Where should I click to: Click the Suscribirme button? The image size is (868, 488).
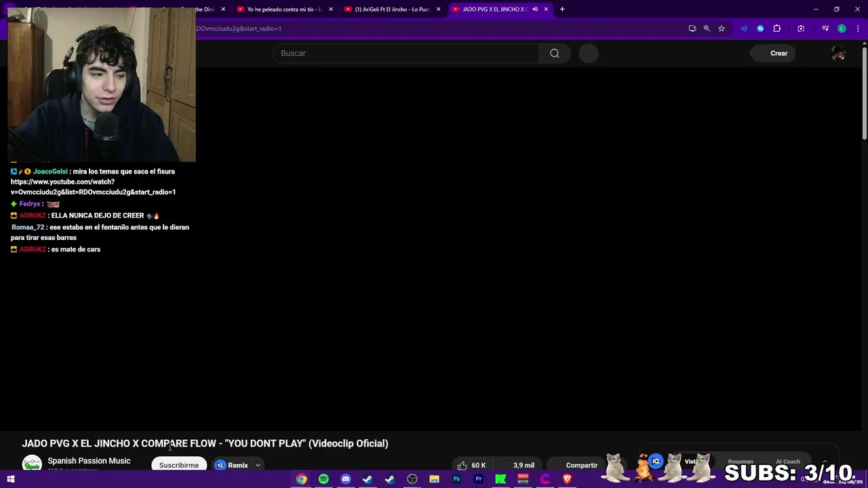(179, 466)
